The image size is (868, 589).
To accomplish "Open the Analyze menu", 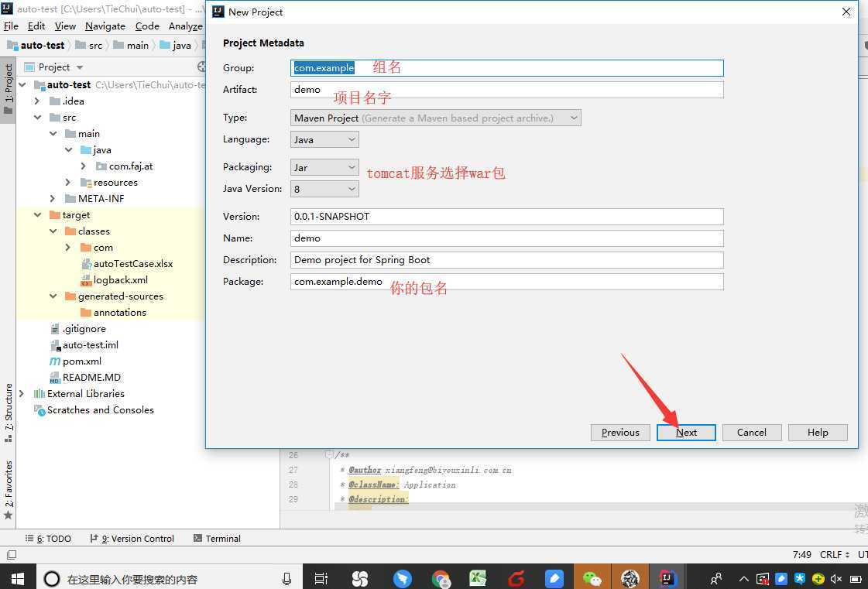I will [x=185, y=26].
